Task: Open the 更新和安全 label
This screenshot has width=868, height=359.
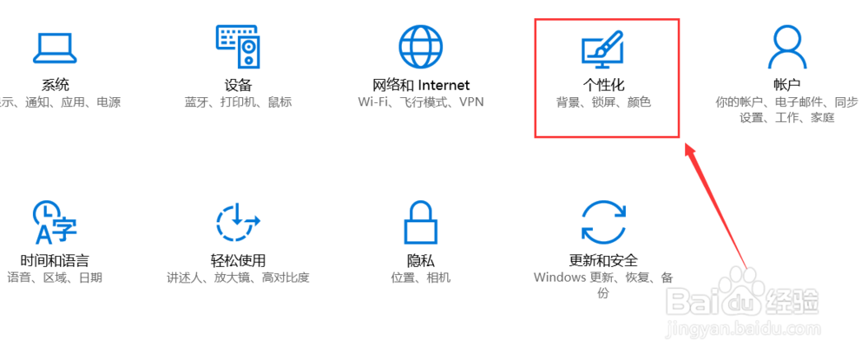Action: [603, 260]
